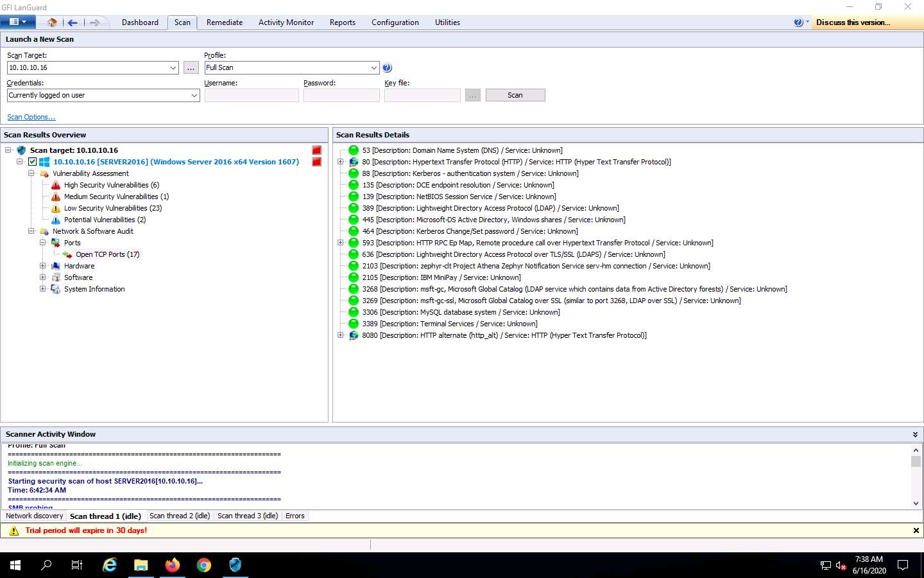
Task: Select High Security Vulnerabilities (6) item
Action: pyautogui.click(x=112, y=185)
